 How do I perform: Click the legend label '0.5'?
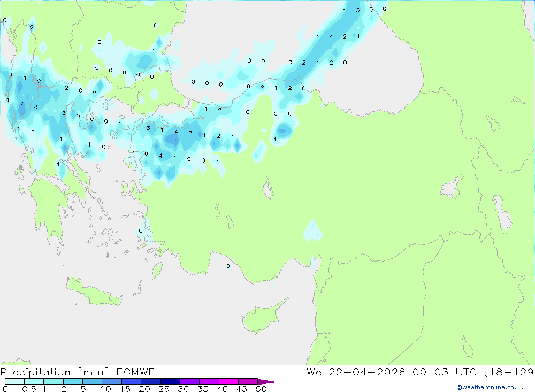click(x=29, y=389)
